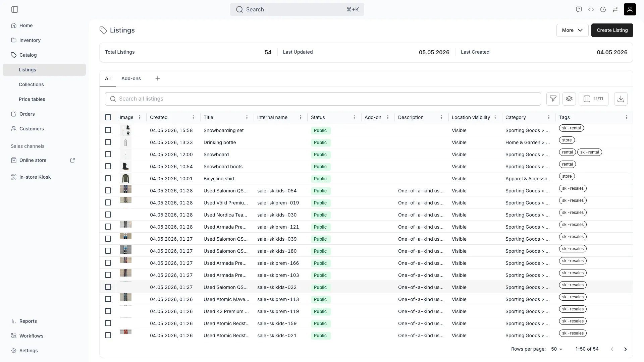Image resolution: width=644 pixels, height=362 pixels.
Task: Focus the global Search bar
Action: tap(297, 9)
